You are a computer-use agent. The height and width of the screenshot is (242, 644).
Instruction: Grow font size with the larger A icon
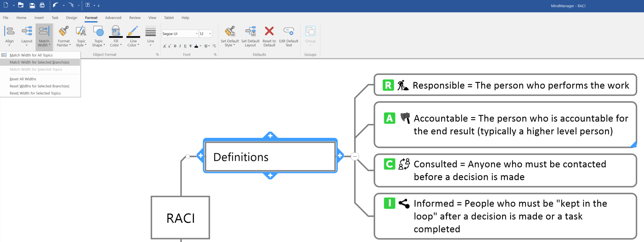pyautogui.click(x=165, y=46)
